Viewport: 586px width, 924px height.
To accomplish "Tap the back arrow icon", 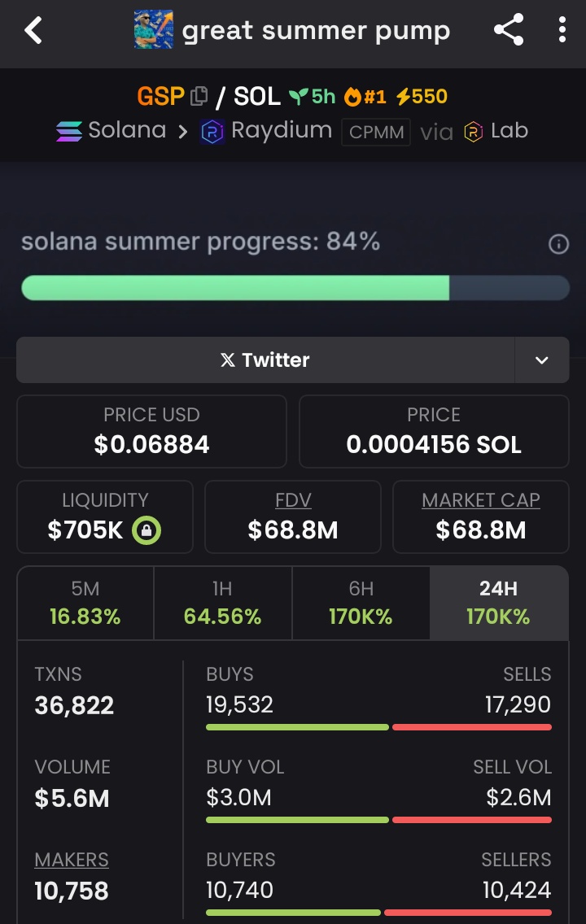I will 33,30.
